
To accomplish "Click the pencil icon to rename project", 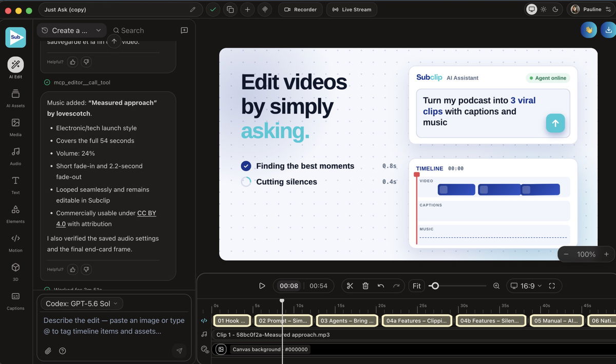I will pyautogui.click(x=192, y=10).
